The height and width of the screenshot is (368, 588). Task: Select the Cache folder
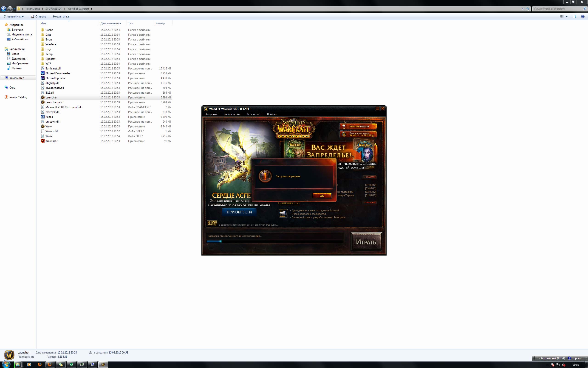pos(49,30)
